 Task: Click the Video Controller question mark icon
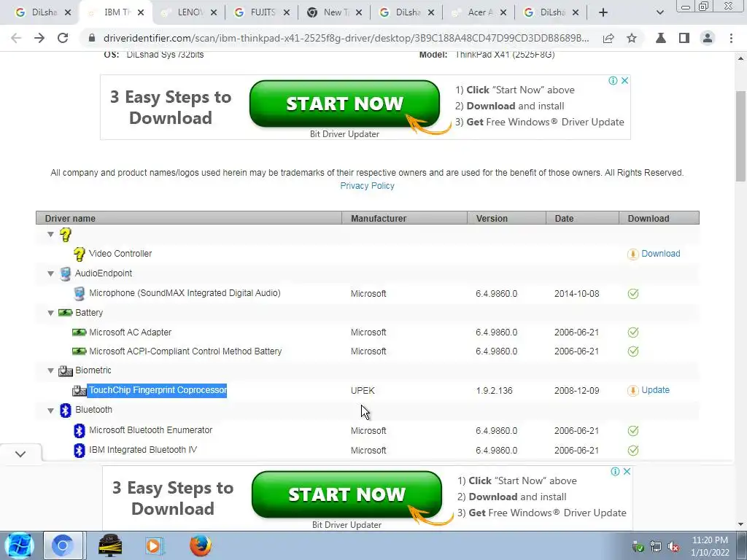(x=79, y=254)
